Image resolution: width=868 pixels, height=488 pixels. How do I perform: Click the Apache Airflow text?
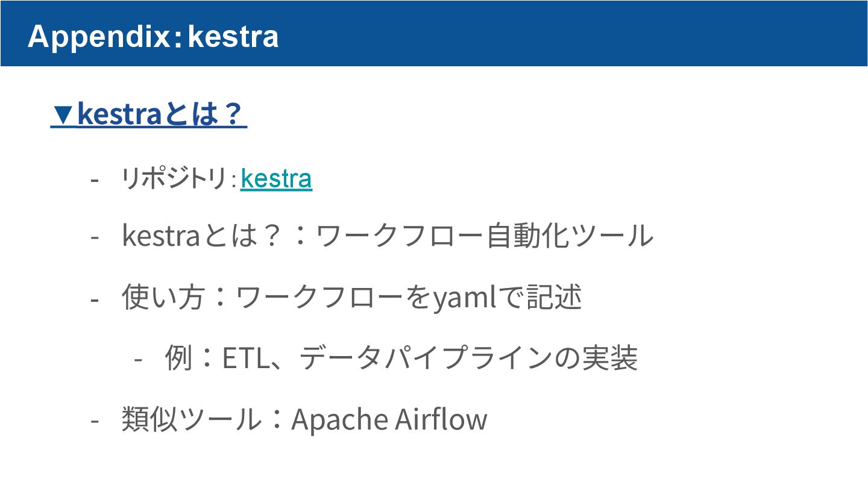tap(389, 419)
